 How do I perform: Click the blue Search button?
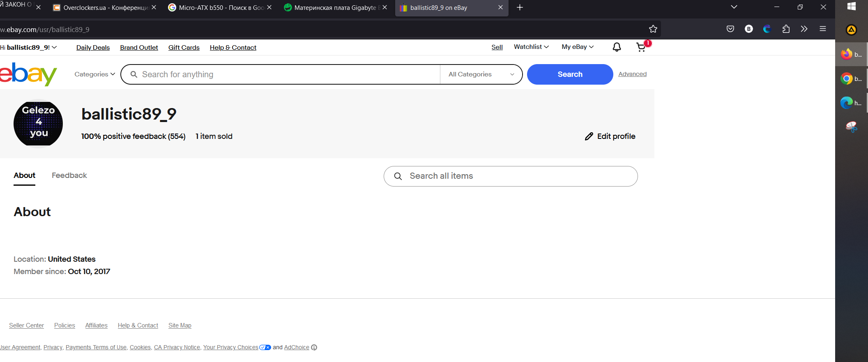tap(570, 74)
